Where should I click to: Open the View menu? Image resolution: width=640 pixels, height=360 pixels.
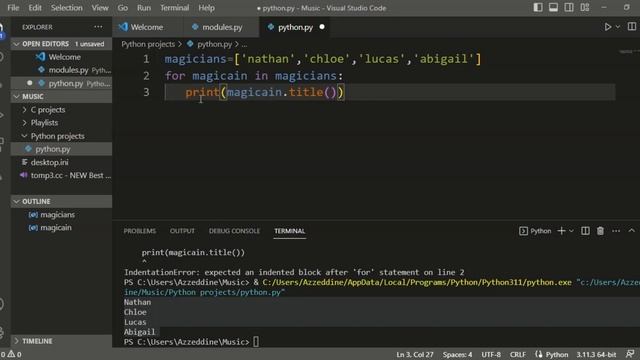[x=100, y=8]
